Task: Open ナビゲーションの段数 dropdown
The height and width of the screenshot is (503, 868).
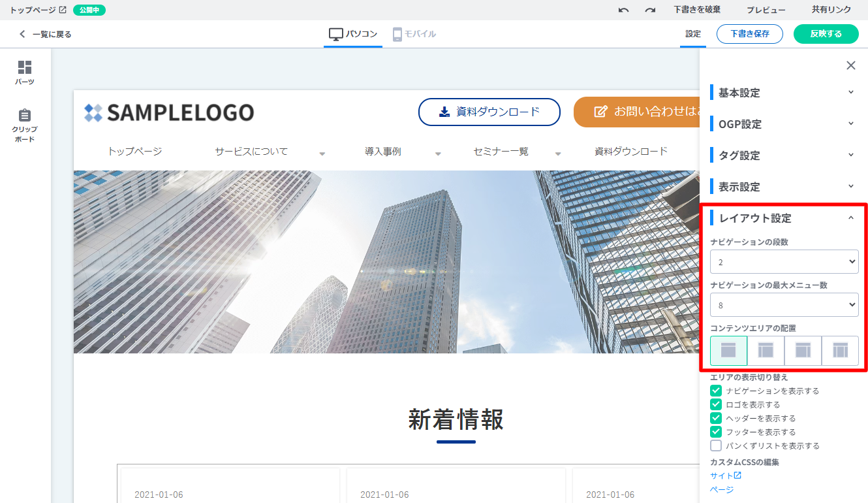Action: point(784,262)
